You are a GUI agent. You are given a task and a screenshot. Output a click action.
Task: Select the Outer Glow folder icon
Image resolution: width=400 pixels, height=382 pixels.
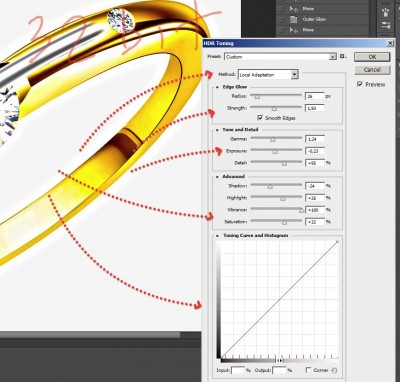(x=293, y=19)
